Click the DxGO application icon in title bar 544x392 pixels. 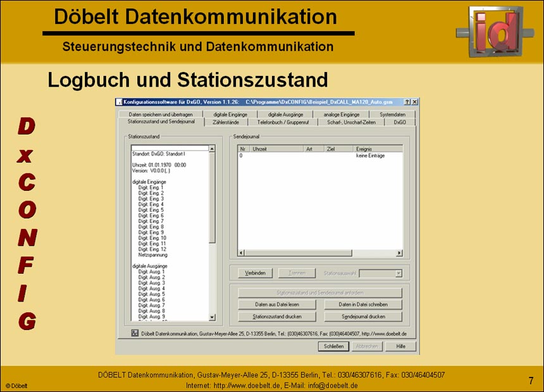click(121, 101)
